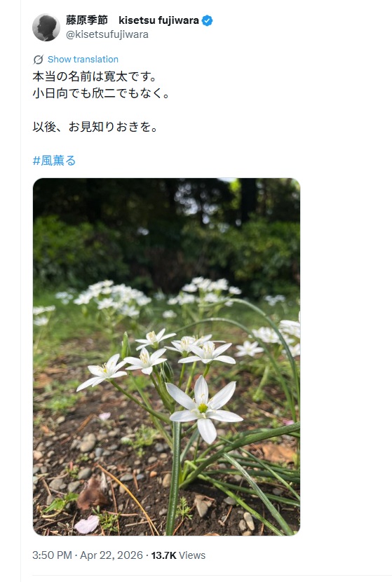Click the blue verified checkmark badge
The width and height of the screenshot is (392, 582).
[x=207, y=20]
